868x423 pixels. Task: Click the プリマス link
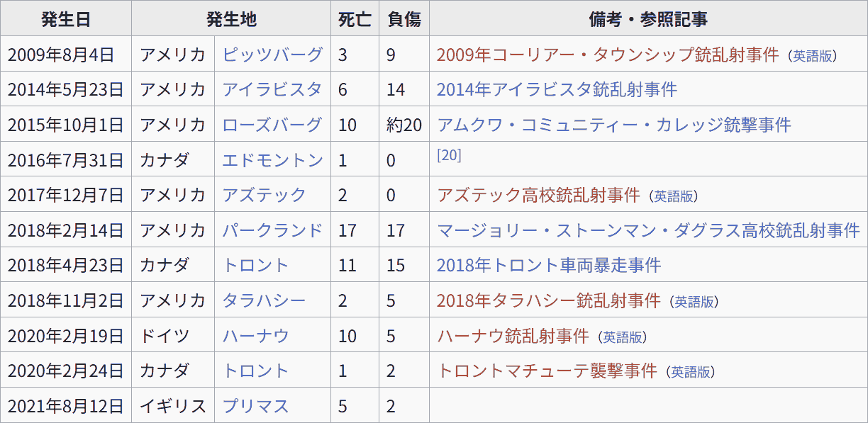pyautogui.click(x=255, y=406)
